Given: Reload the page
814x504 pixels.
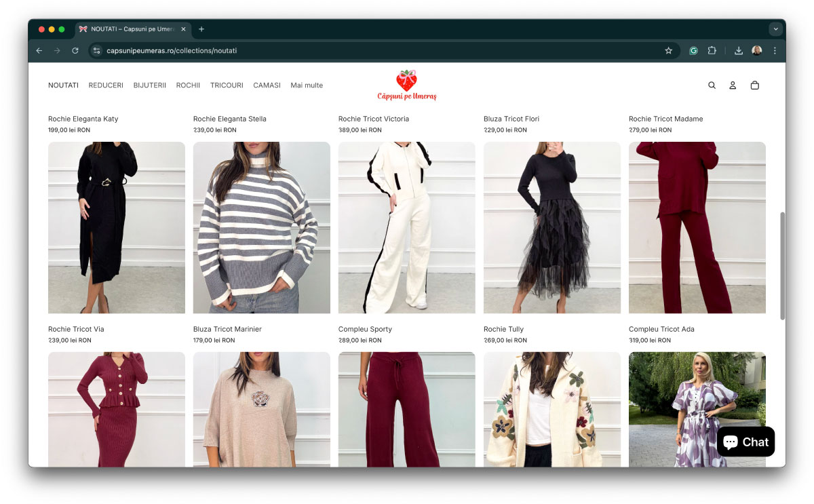Looking at the screenshot, I should tap(75, 50).
